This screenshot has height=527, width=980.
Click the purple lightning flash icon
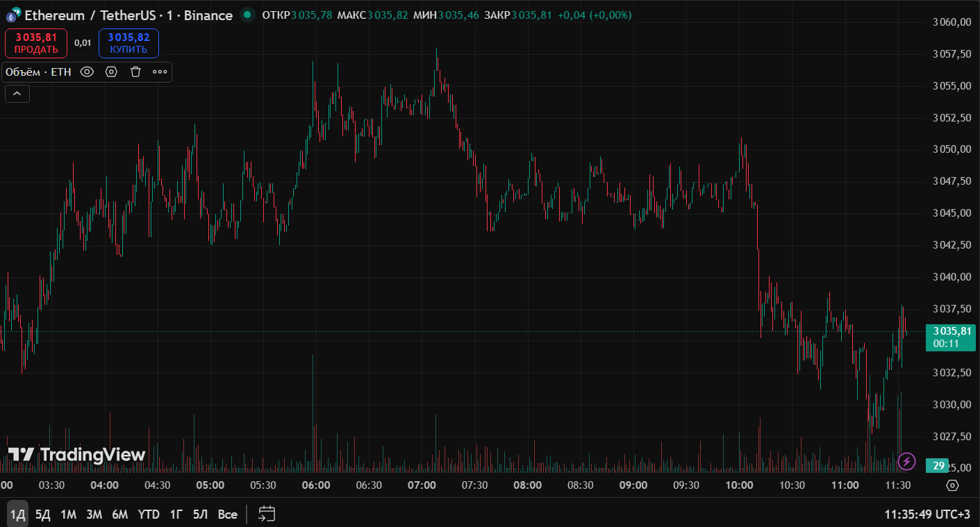906,461
